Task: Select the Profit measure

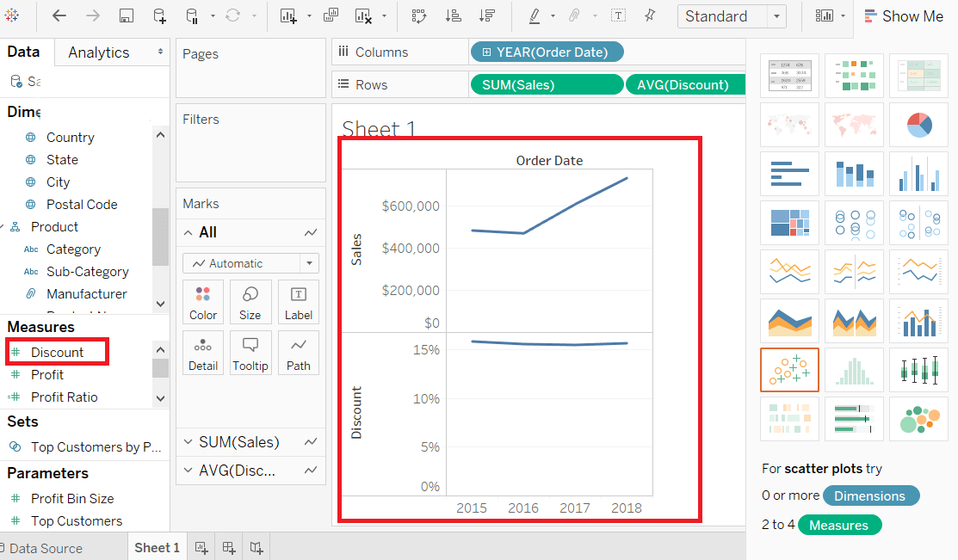Action: [x=47, y=375]
